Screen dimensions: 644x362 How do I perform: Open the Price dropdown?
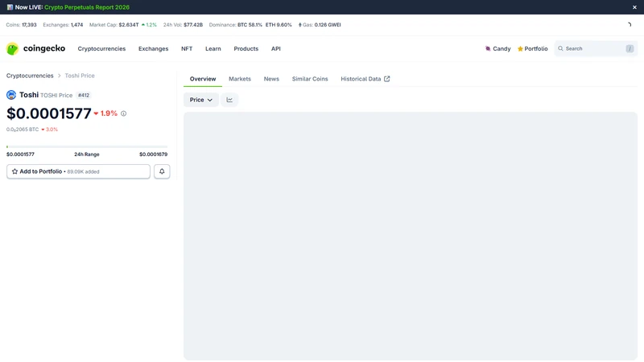point(200,100)
